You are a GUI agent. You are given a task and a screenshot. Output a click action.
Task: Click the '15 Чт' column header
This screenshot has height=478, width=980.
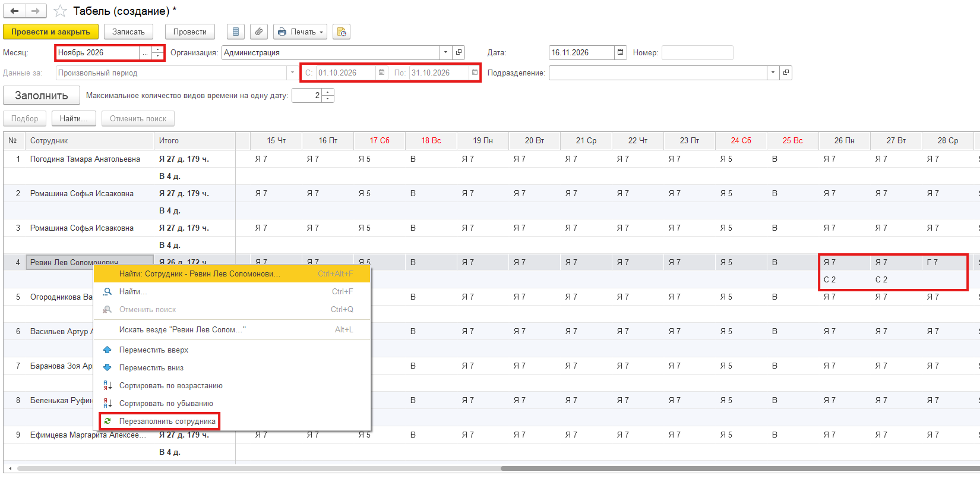276,141
